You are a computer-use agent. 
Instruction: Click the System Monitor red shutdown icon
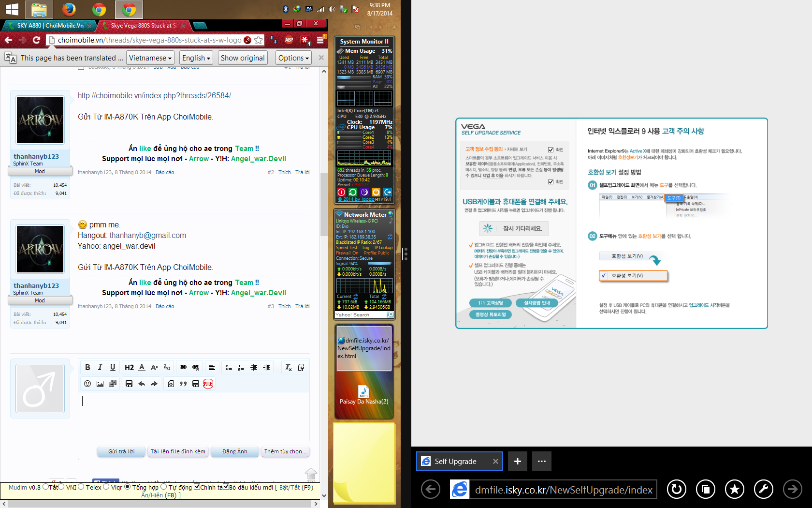tap(341, 192)
